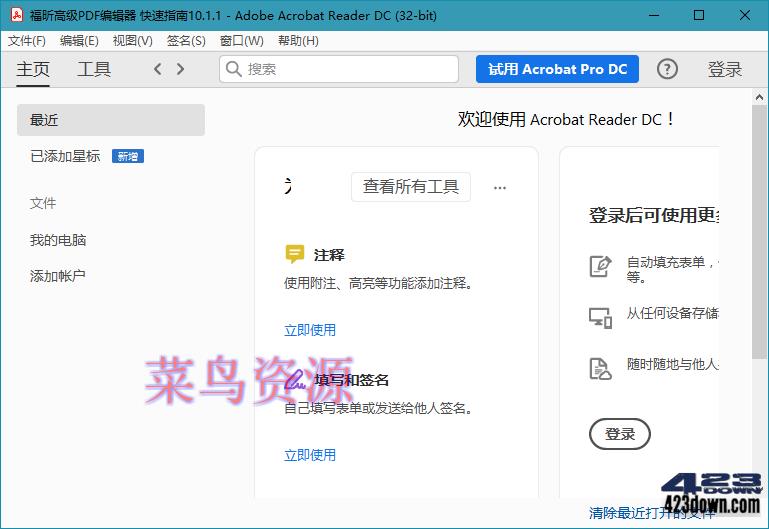Click the 清除最近打开的文件 link
The width and height of the screenshot is (769, 529).
[652, 513]
